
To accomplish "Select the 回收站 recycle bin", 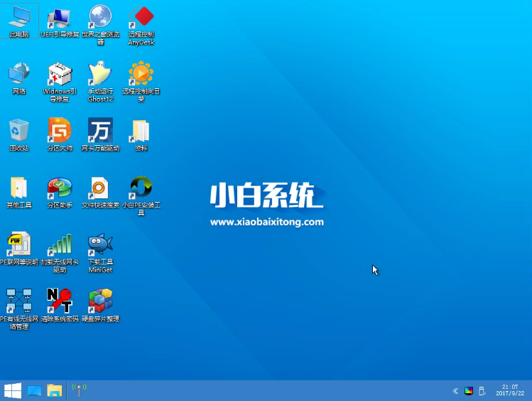I will point(18,130).
